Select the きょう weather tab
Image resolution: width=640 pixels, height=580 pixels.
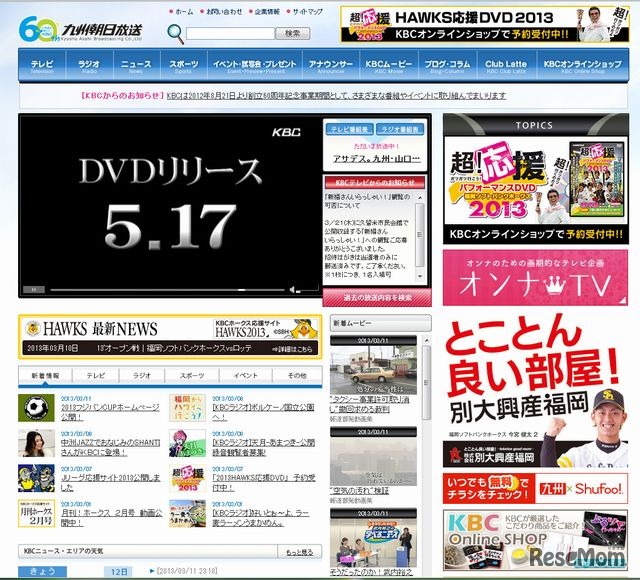(42, 571)
